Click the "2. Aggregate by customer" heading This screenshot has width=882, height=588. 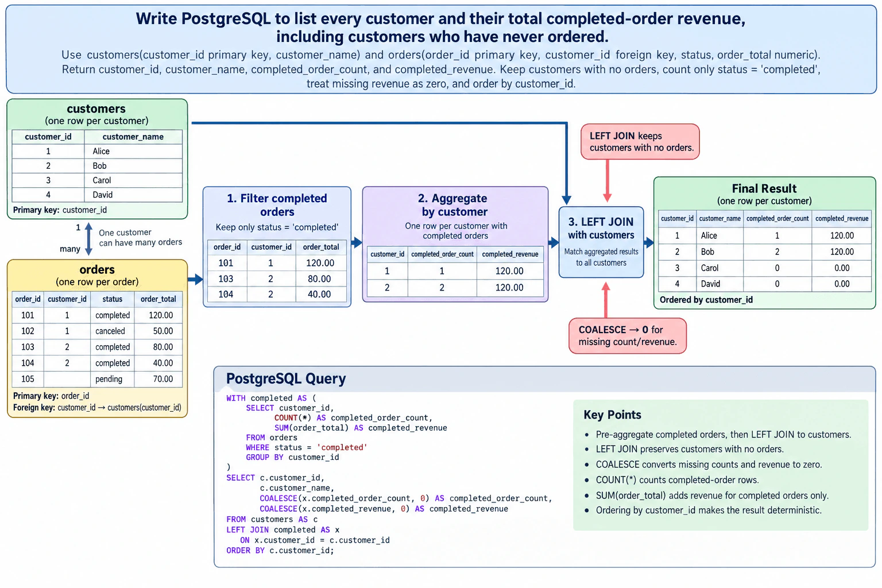pyautogui.click(x=454, y=205)
